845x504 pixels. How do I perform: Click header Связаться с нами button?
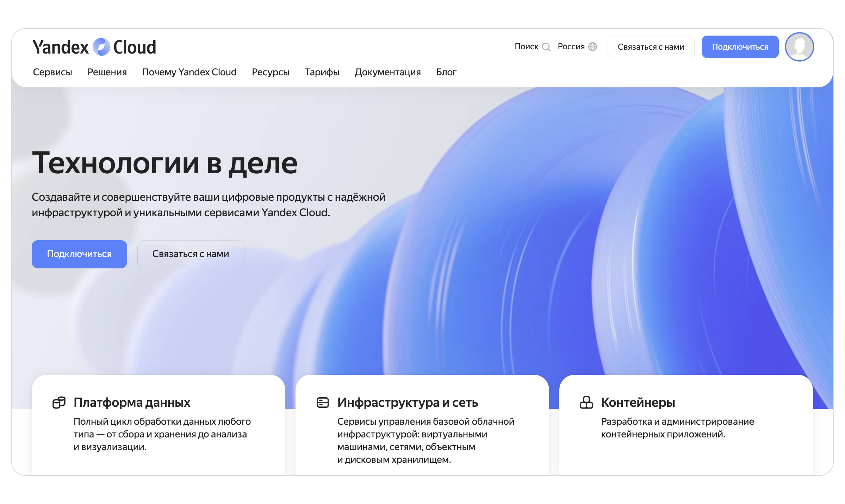[651, 47]
